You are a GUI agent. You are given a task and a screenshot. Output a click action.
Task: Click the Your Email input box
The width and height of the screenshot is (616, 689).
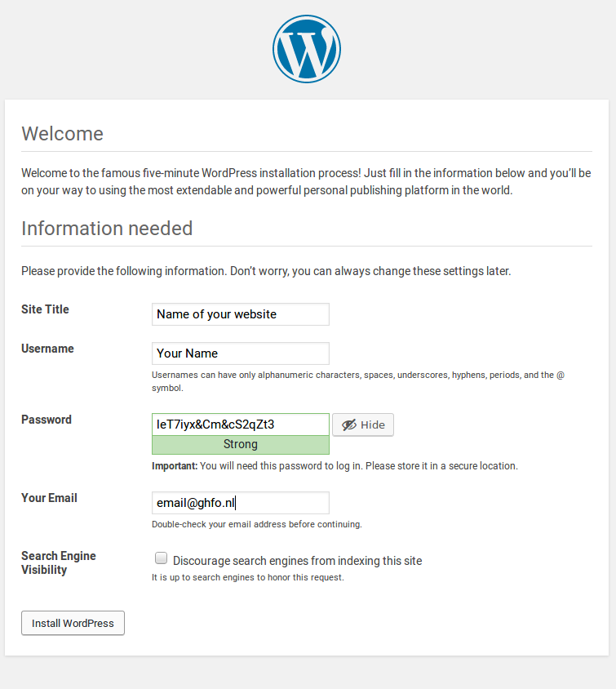coord(241,503)
